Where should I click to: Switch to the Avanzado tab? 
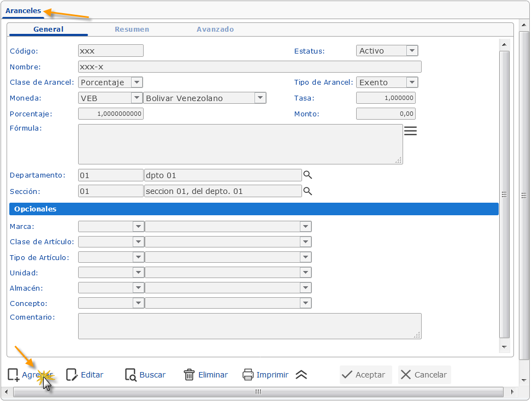click(215, 30)
